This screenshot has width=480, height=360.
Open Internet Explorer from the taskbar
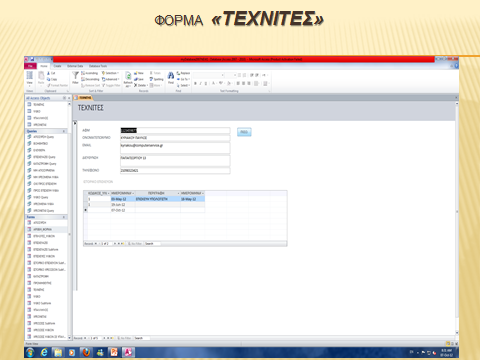point(44,352)
